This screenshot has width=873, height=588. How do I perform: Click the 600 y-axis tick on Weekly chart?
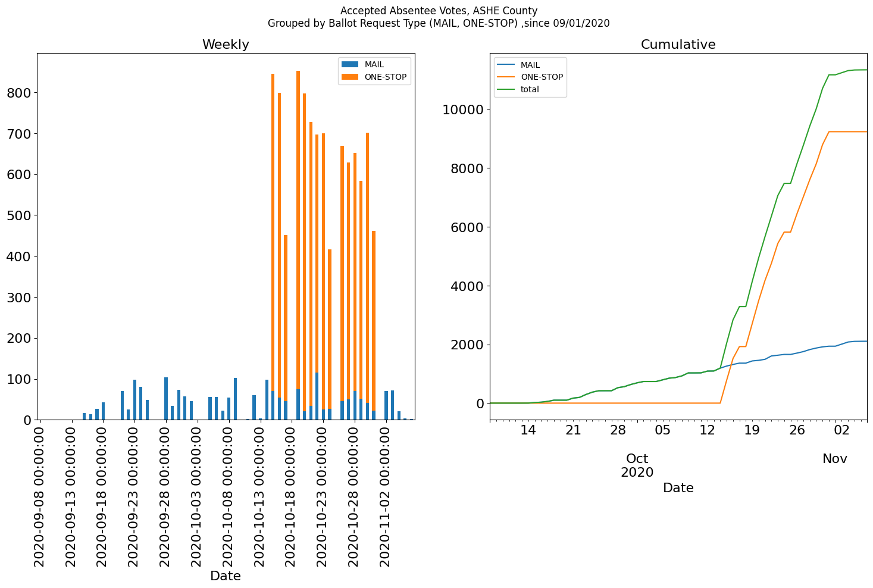(18, 175)
